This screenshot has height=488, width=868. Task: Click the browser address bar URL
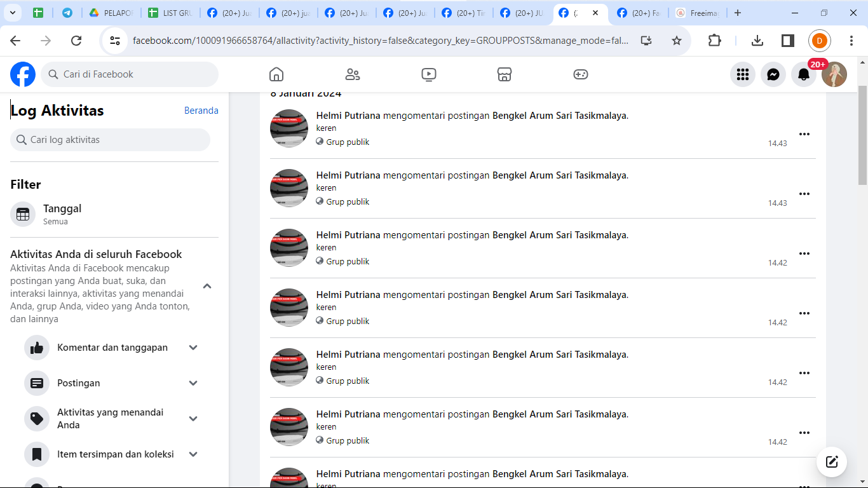click(x=381, y=41)
